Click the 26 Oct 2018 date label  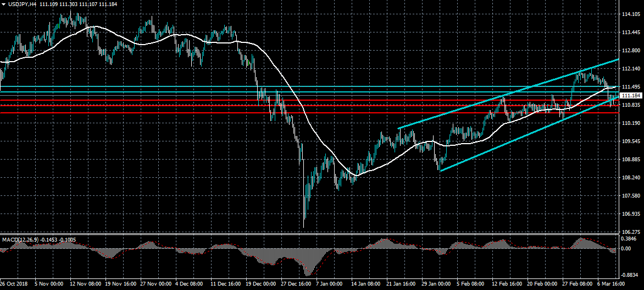(14, 284)
